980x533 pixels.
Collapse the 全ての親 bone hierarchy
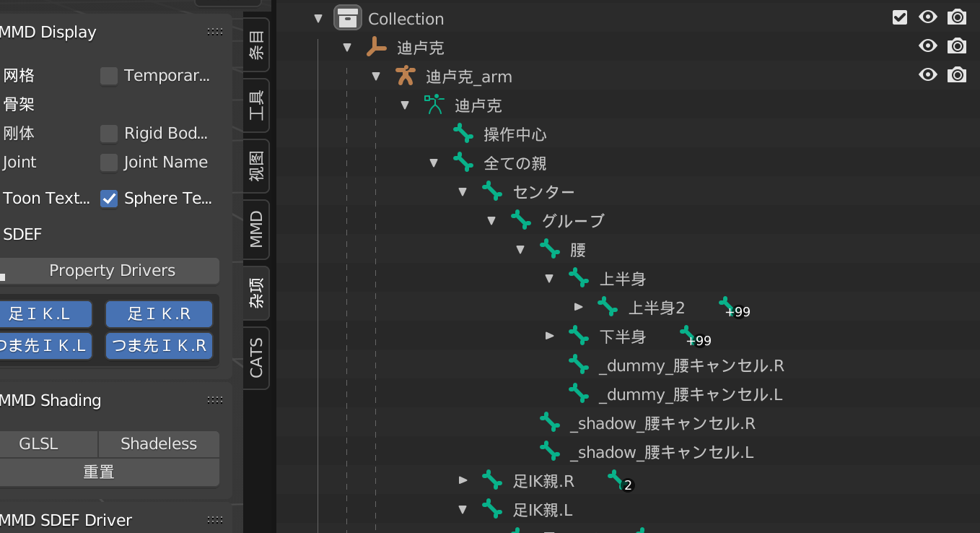434,163
